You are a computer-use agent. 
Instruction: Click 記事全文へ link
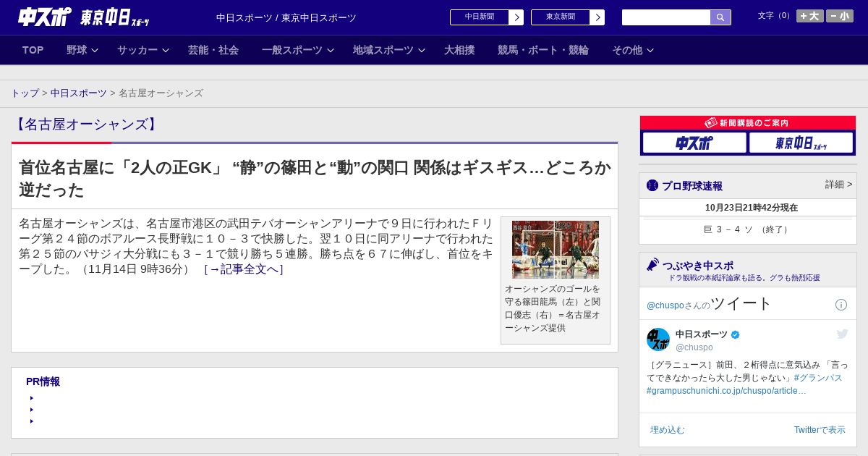pos(244,269)
